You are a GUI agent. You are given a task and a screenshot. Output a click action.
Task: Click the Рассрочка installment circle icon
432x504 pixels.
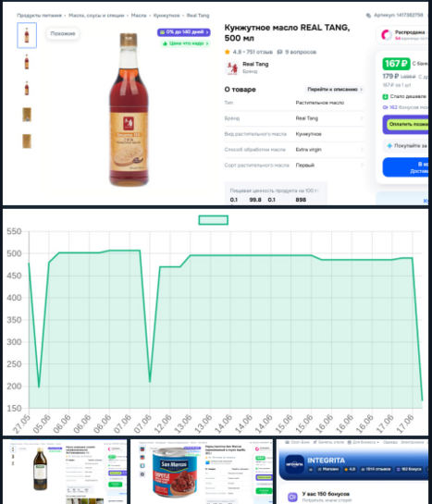click(x=387, y=35)
